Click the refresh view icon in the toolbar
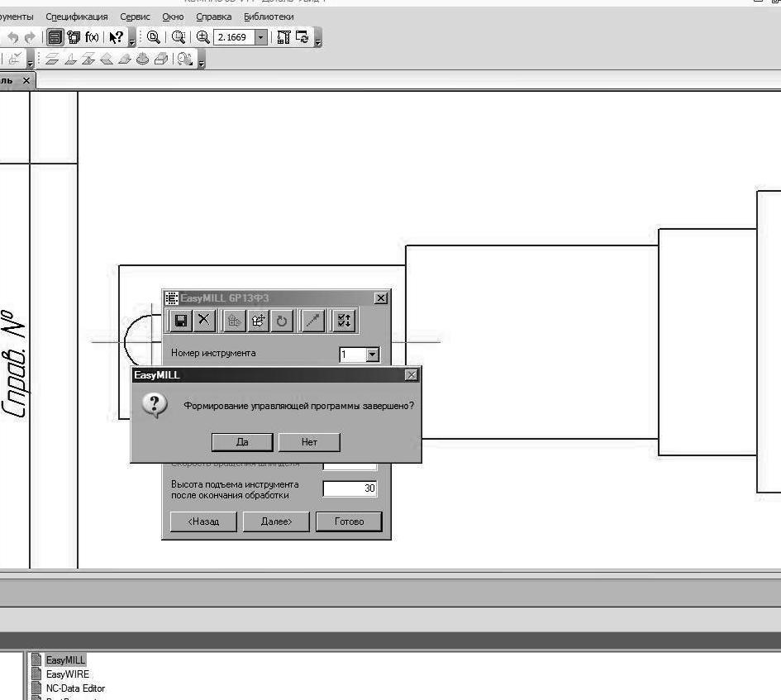Viewport: 781px width, 700px height. tap(302, 37)
